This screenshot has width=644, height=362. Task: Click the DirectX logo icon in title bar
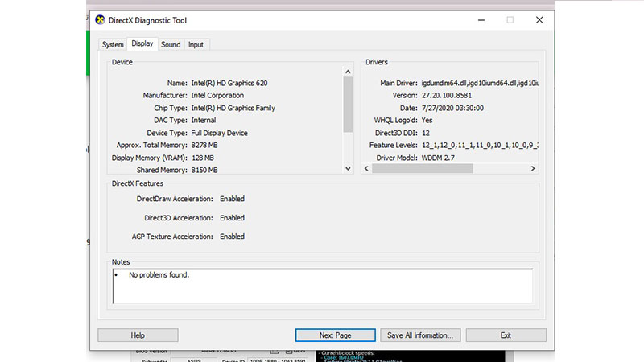(x=100, y=19)
